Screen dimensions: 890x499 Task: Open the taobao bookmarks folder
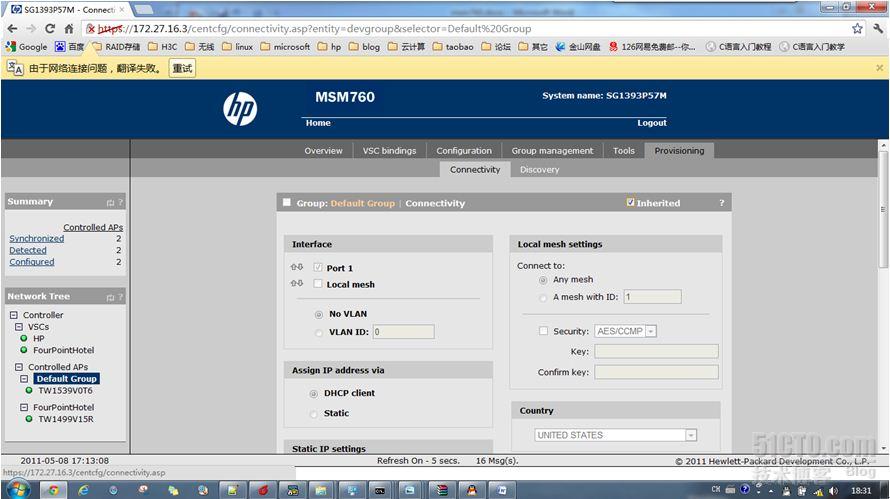pos(453,47)
